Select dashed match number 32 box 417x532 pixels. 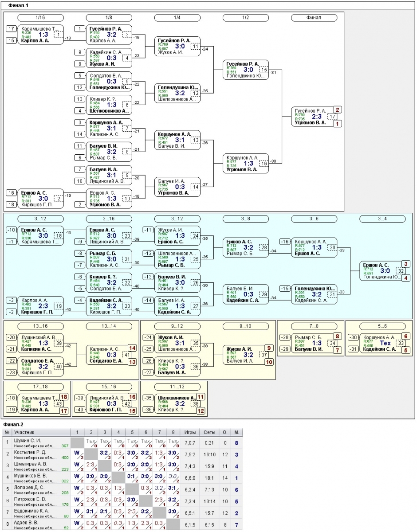tap(400, 270)
